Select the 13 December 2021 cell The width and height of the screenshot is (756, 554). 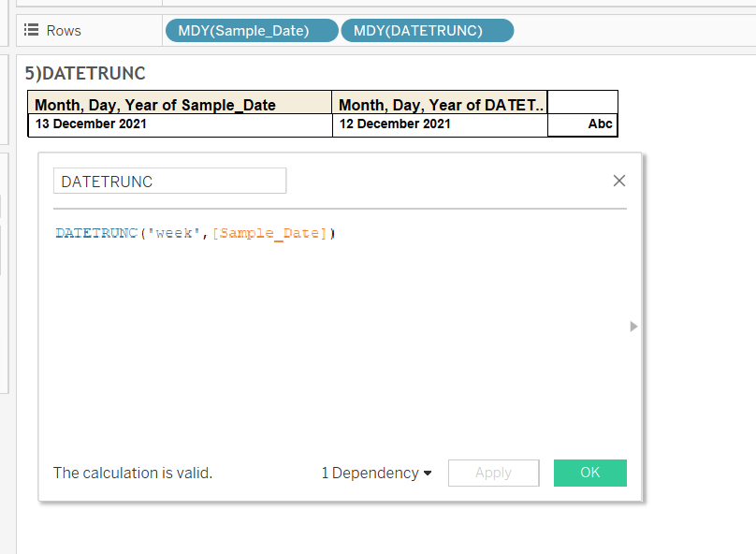coord(180,124)
